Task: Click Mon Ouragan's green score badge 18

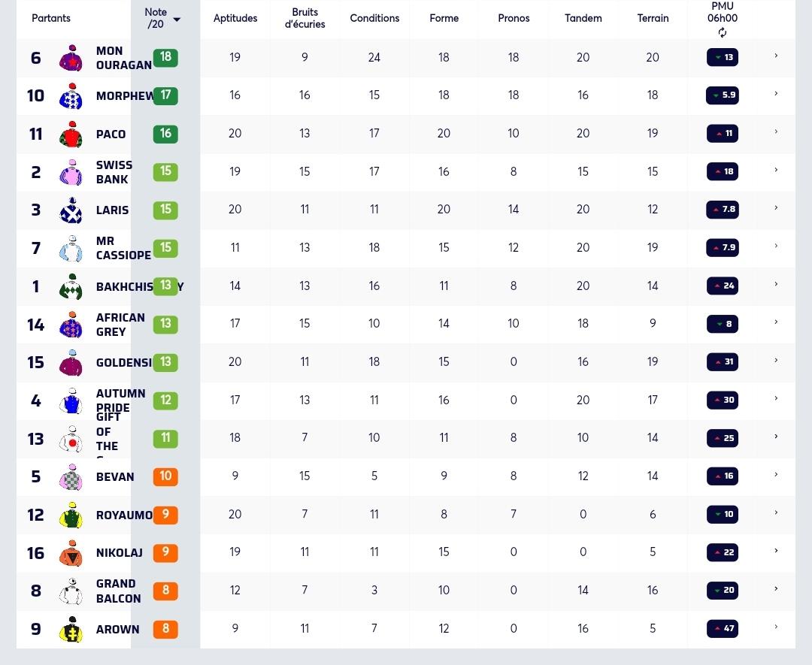Action: [x=165, y=57]
